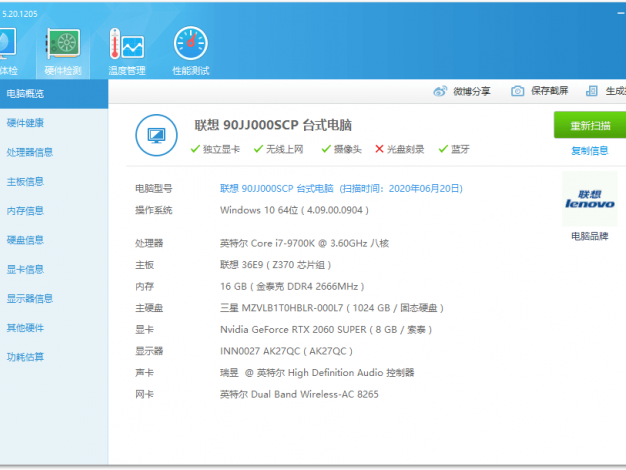Click the 复制信息 copy info link
Viewport: 626px width, 470px height.
(590, 151)
